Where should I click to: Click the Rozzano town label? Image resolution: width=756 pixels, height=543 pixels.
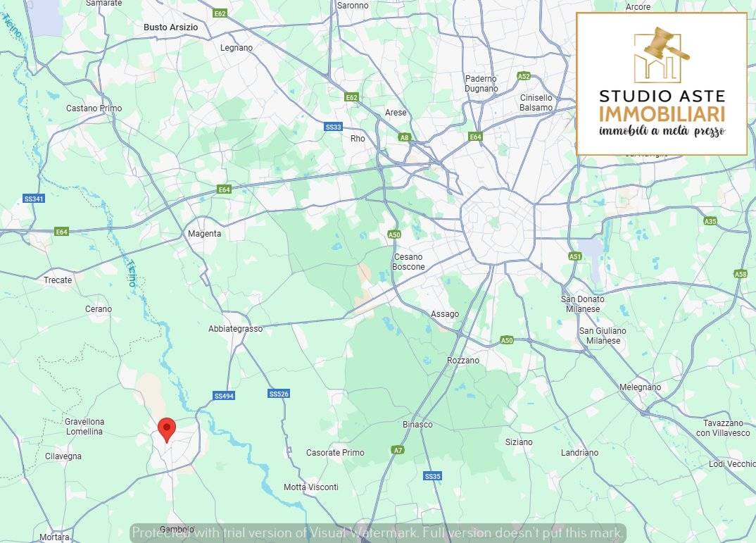[x=463, y=361]
